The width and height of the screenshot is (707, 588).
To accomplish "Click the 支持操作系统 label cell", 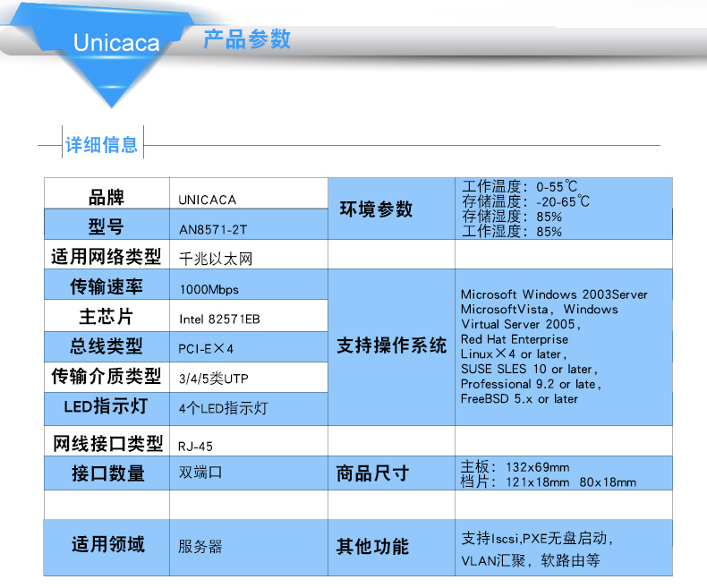I will (391, 346).
